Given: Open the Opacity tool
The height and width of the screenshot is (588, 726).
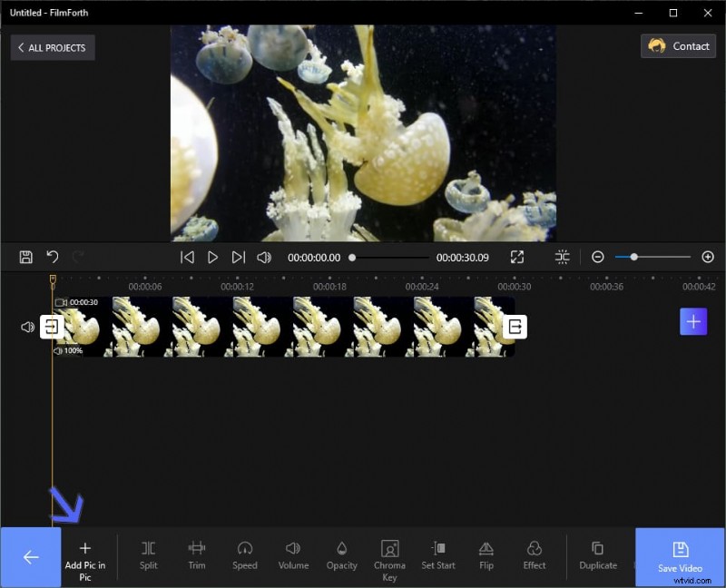Looking at the screenshot, I should [341, 555].
